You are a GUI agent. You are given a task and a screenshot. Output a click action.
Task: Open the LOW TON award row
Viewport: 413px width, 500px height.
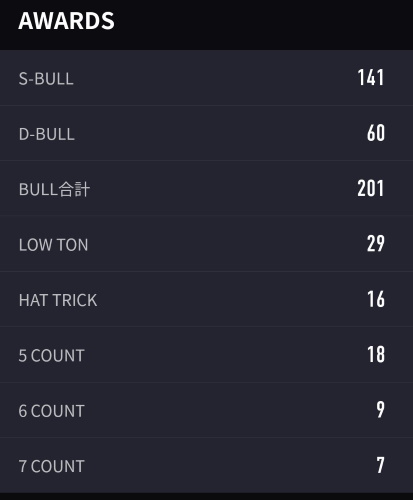point(206,244)
